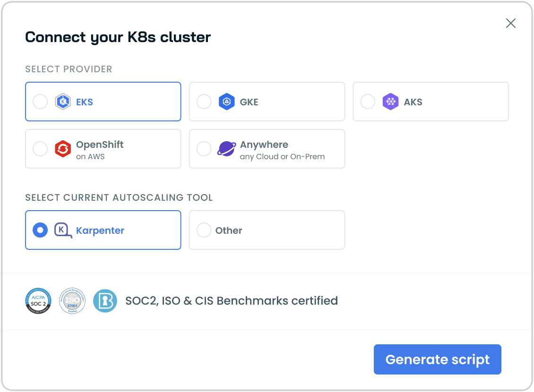The image size is (534, 392).
Task: Select the Anywhere radio button
Action: 204,149
